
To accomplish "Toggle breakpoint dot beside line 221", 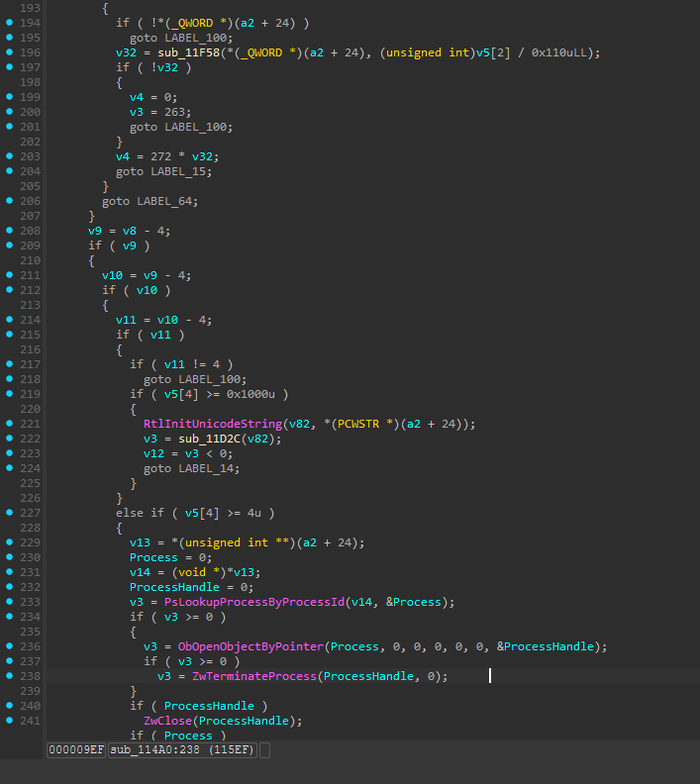I will point(10,424).
